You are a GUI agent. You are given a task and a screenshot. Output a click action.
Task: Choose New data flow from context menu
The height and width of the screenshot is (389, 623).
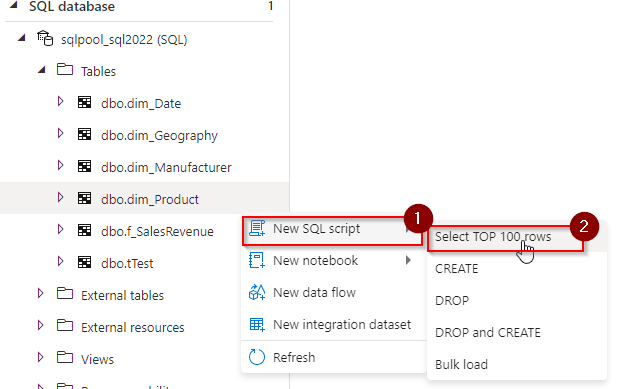click(x=334, y=292)
